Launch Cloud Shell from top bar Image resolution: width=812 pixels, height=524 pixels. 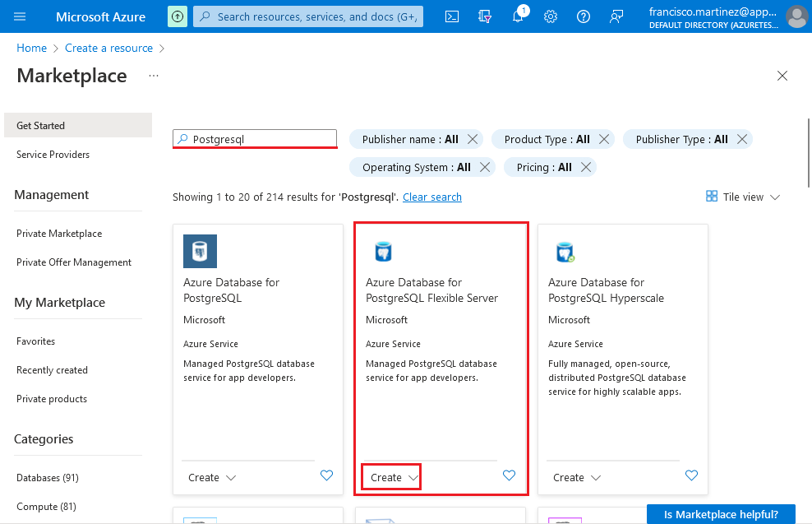click(452, 16)
